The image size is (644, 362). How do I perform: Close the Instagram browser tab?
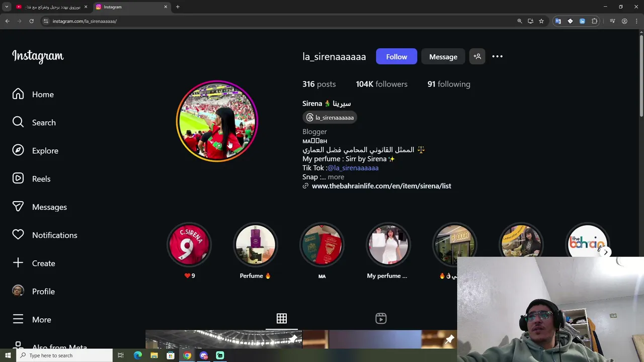[x=166, y=7]
